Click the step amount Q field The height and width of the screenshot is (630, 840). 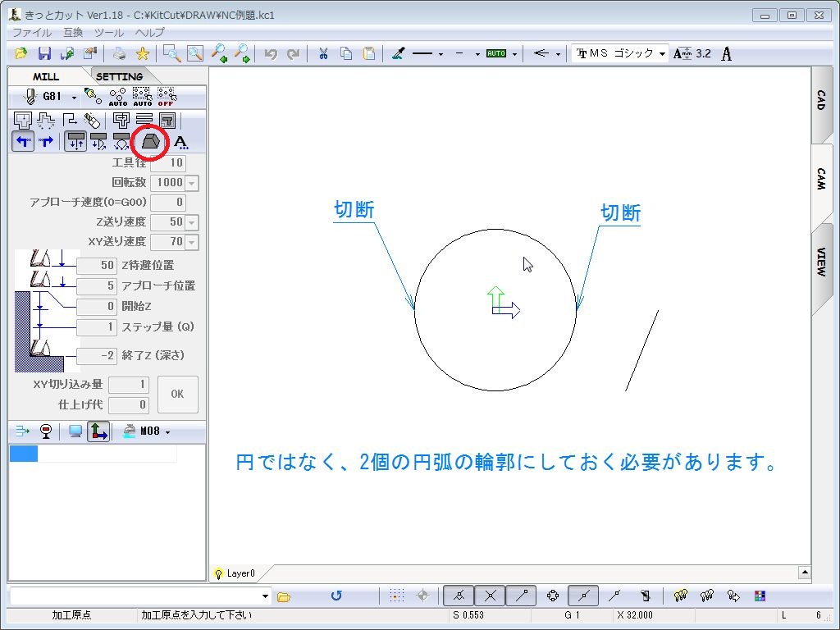coord(97,327)
